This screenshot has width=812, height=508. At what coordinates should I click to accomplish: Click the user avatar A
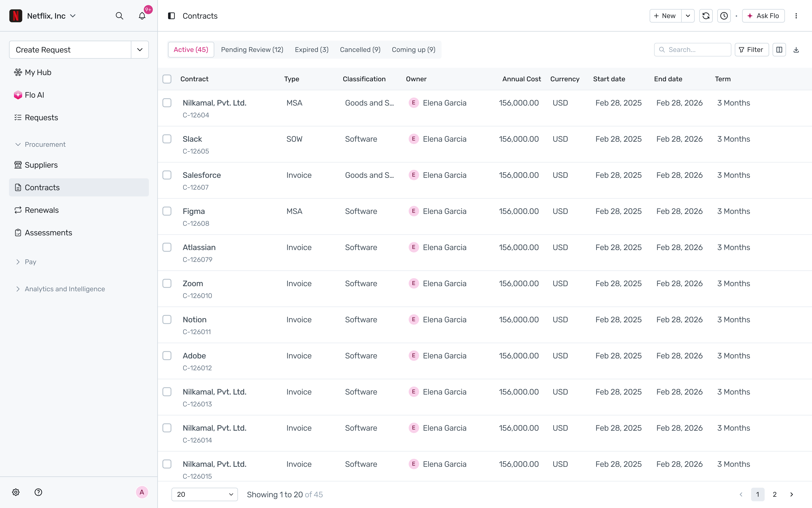[x=142, y=492]
